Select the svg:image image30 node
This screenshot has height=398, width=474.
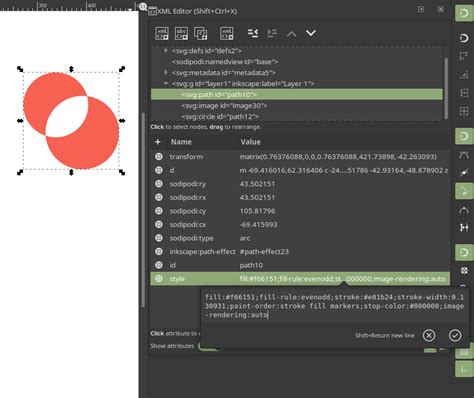(x=224, y=106)
